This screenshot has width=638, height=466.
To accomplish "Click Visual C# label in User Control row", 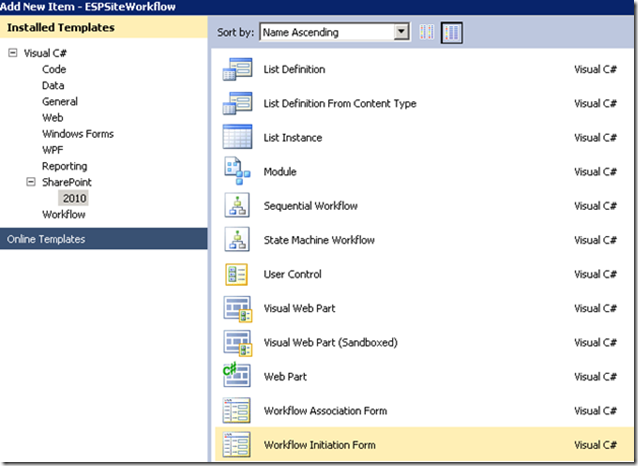I will (x=595, y=274).
